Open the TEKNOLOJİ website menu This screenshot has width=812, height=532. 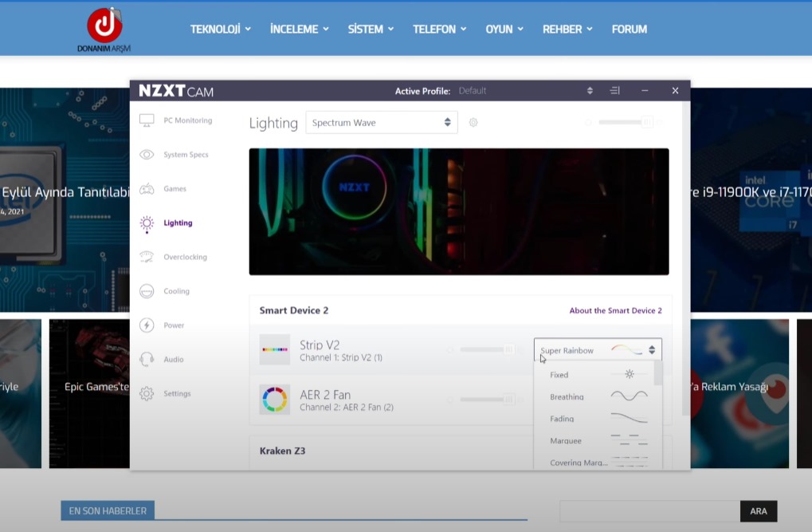220,29
